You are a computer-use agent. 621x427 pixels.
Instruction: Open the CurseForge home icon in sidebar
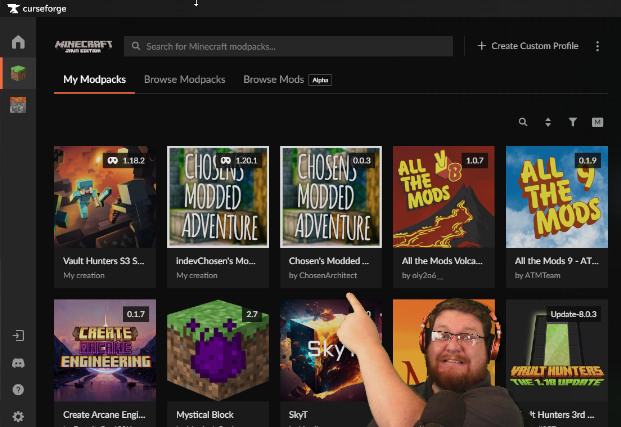tap(18, 42)
